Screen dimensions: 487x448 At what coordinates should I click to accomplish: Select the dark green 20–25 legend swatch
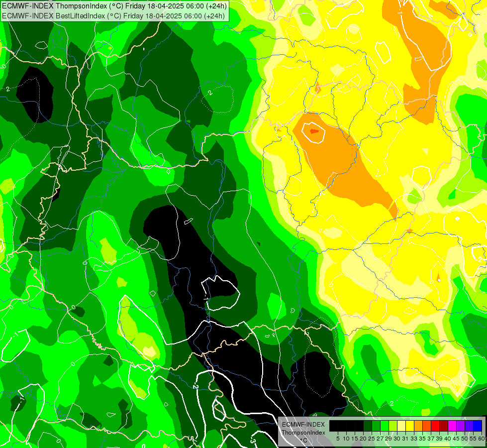368,426
